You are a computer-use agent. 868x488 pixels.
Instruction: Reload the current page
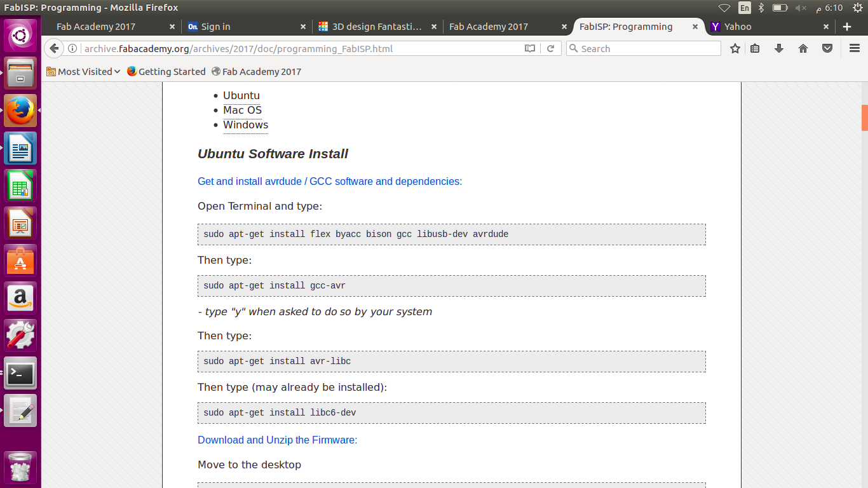pos(550,49)
